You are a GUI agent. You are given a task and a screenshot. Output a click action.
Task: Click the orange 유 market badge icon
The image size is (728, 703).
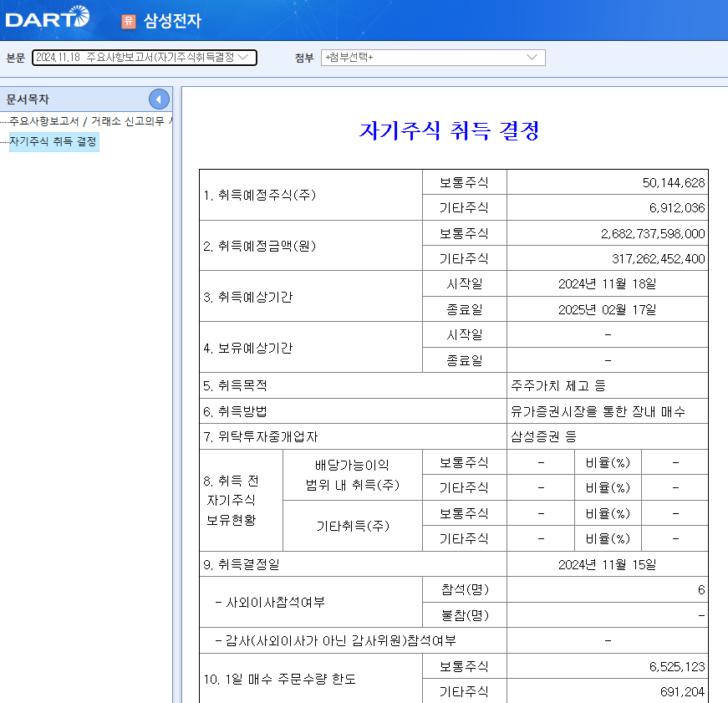tap(129, 21)
